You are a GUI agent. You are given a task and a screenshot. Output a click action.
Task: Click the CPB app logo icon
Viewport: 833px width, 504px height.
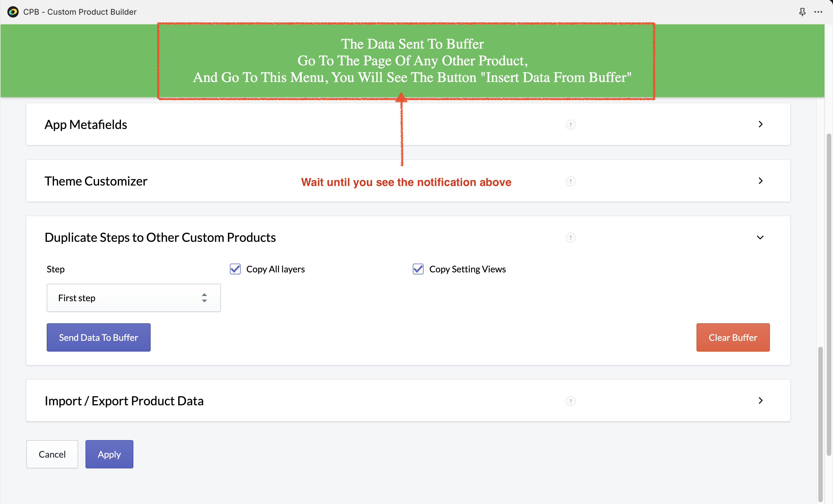coord(13,12)
